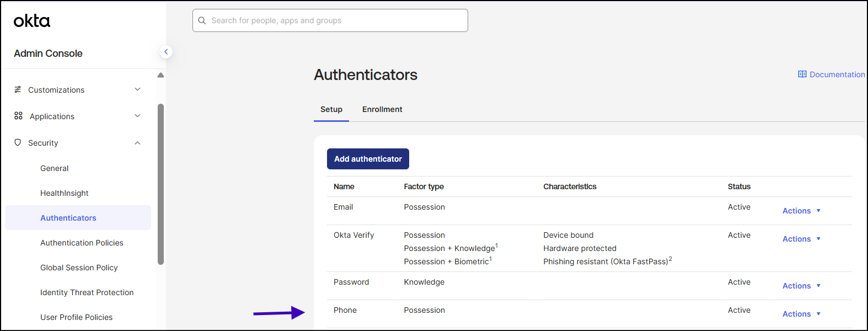The height and width of the screenshot is (331, 868).
Task: Open Actions dropdown for Phone
Action: pos(802,314)
